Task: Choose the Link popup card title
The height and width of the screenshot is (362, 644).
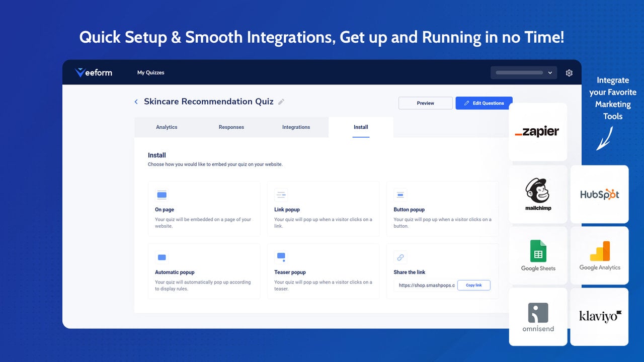Action: click(287, 210)
